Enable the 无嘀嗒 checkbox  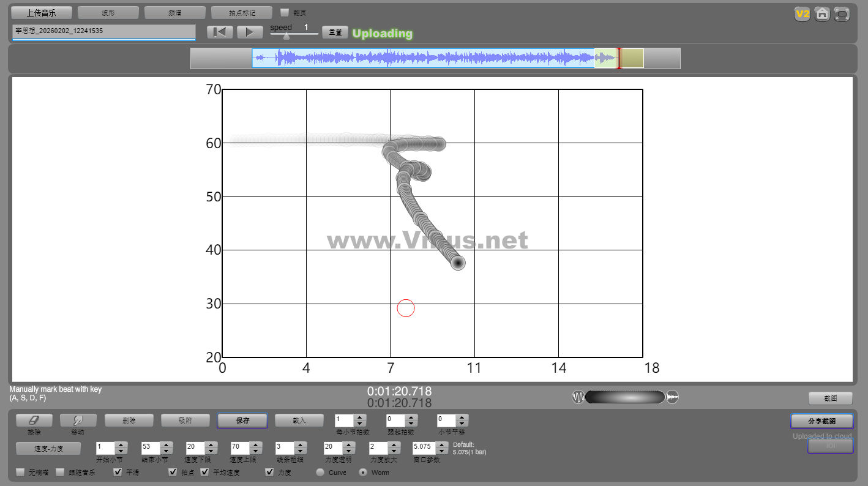point(21,473)
